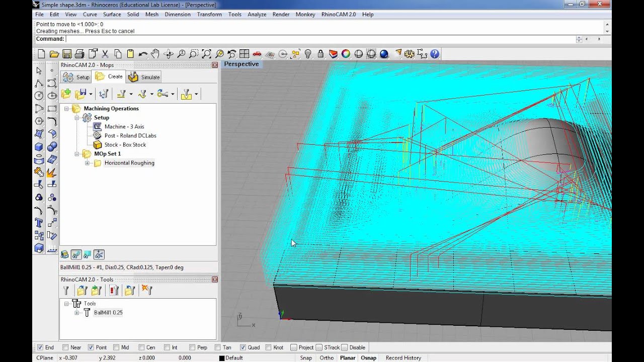Enable the Mid osnap checkbox
The height and width of the screenshot is (362, 644).
(116, 347)
